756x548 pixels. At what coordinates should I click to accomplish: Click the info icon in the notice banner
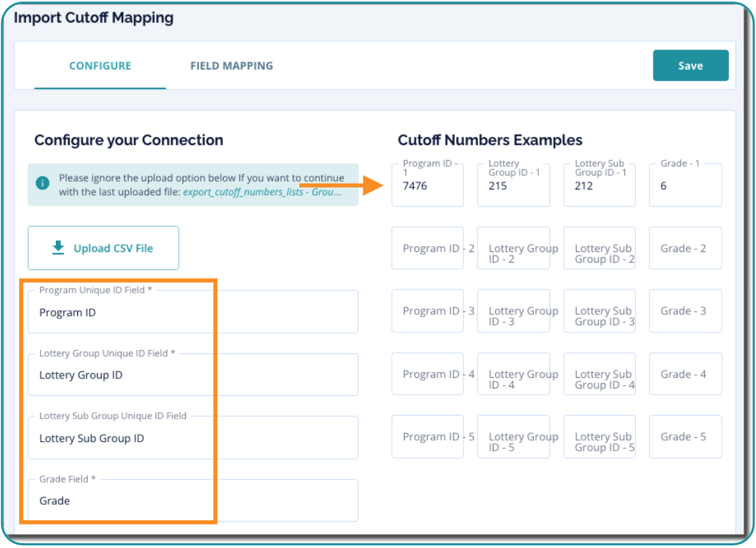(x=43, y=183)
